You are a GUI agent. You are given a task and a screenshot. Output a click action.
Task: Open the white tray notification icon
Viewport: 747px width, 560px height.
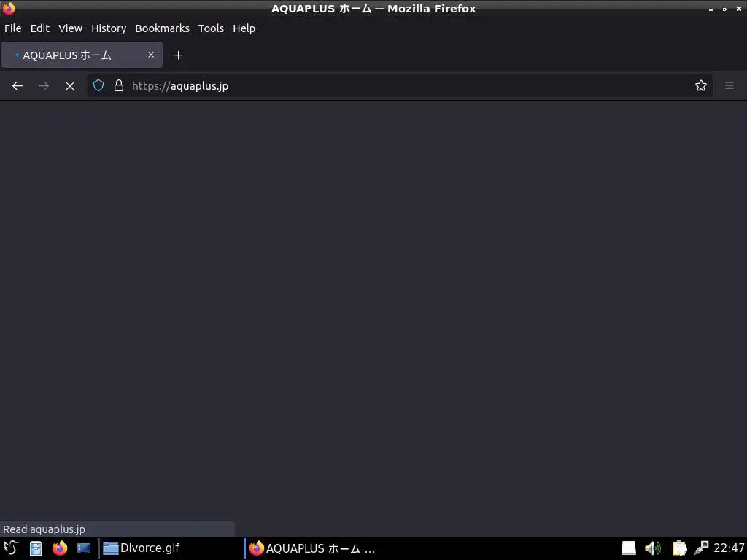point(629,548)
